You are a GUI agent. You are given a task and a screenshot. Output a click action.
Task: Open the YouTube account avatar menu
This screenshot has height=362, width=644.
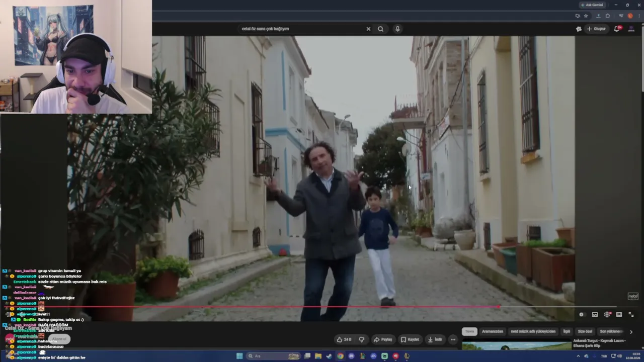click(631, 29)
